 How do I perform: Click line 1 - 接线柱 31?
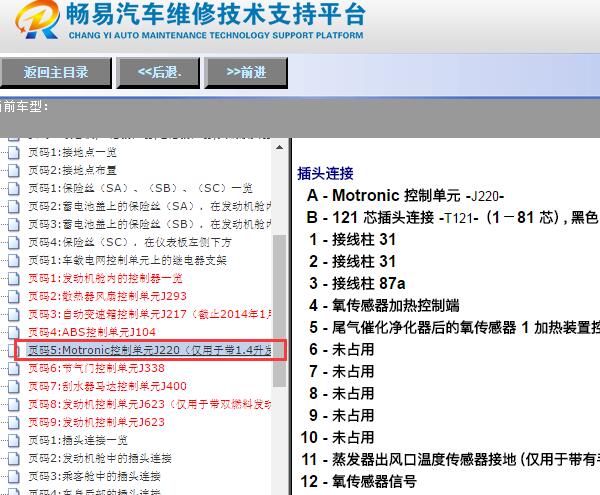[352, 239]
